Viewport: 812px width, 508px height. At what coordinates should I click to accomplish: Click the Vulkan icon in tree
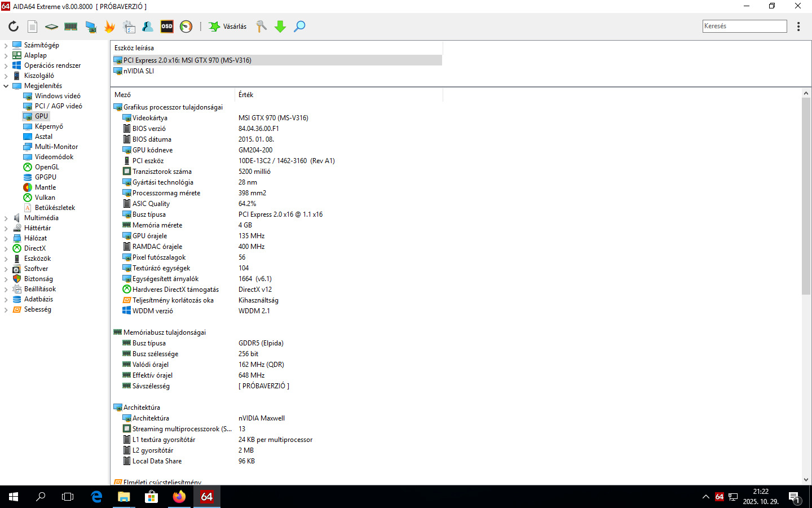[x=28, y=198]
